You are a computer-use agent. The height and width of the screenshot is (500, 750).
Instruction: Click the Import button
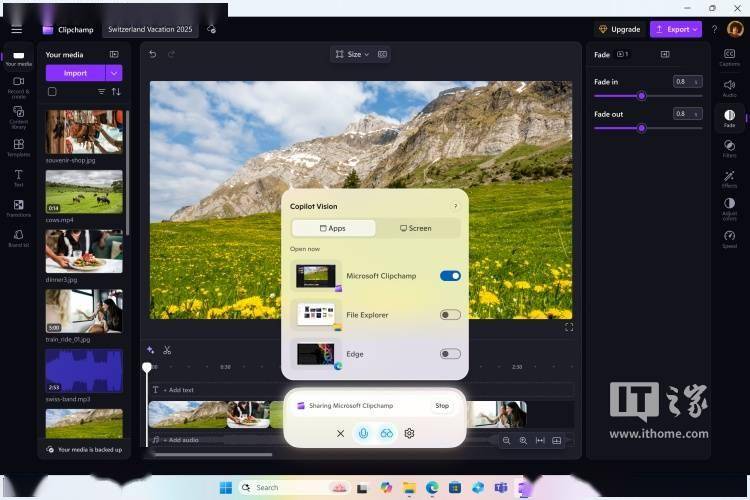click(75, 73)
